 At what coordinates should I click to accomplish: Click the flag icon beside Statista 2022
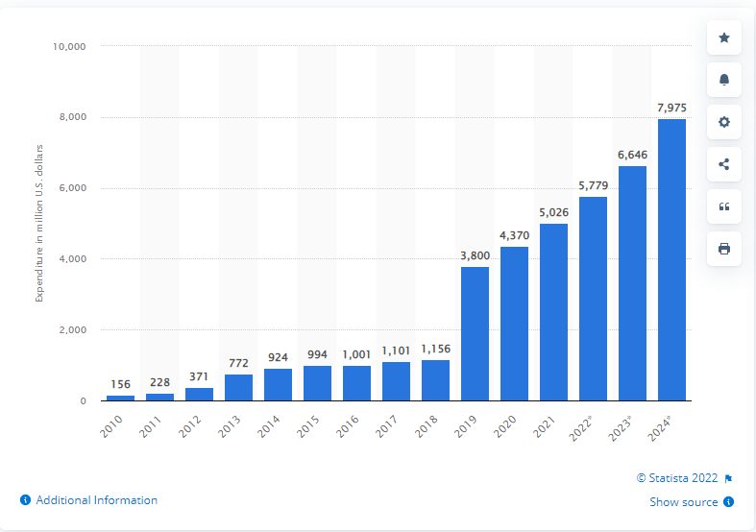pyautogui.click(x=729, y=478)
